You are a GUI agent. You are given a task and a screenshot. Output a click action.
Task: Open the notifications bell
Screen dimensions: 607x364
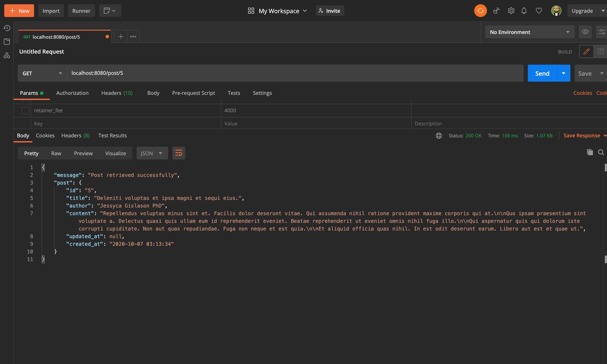(x=524, y=11)
